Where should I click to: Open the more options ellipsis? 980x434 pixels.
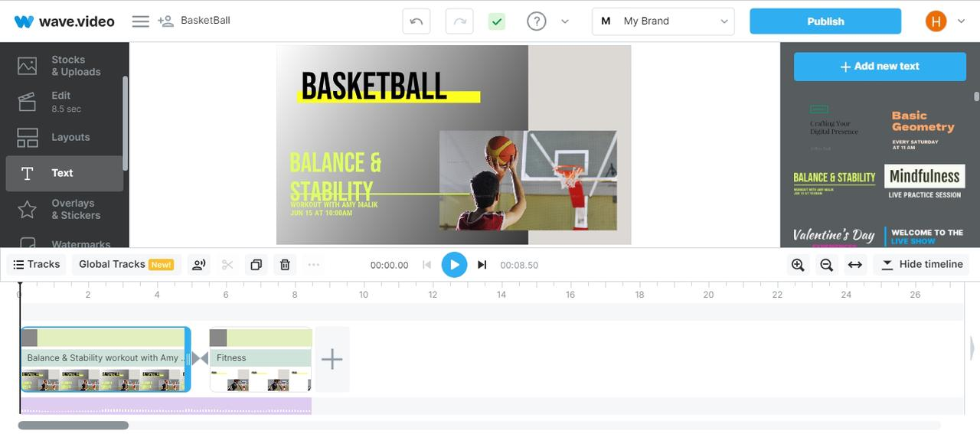(313, 265)
